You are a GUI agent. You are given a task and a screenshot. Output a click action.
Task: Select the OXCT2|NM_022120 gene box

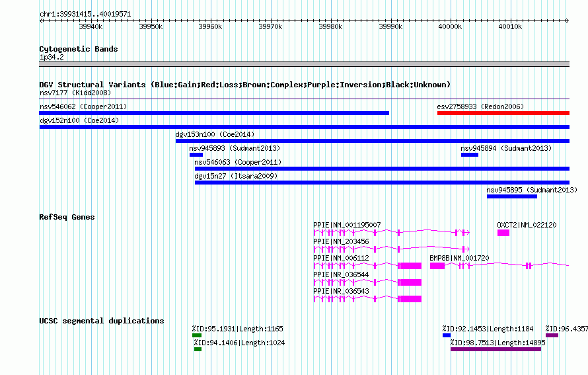(x=503, y=233)
